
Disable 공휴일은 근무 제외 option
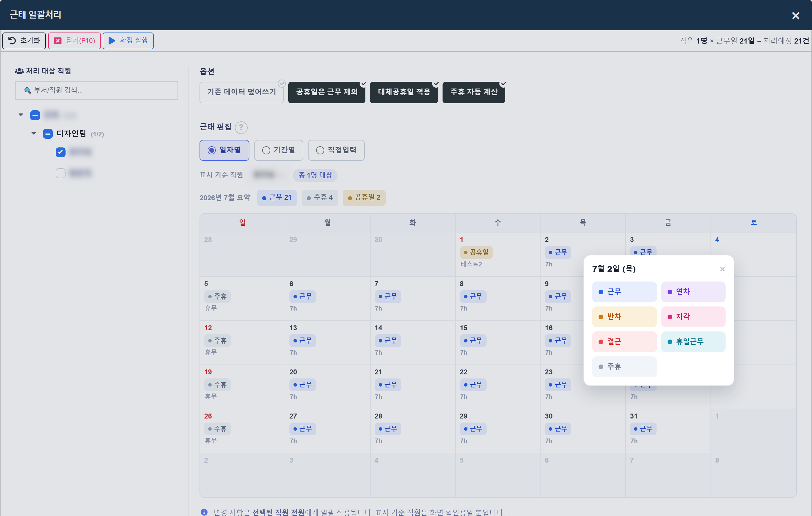pyautogui.click(x=327, y=92)
